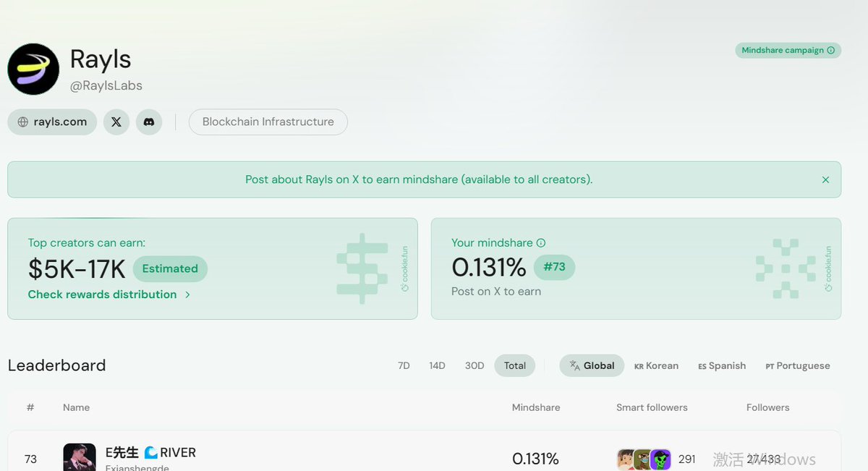868x471 pixels.
Task: Filter leaderboard by Korean creators
Action: pos(656,365)
